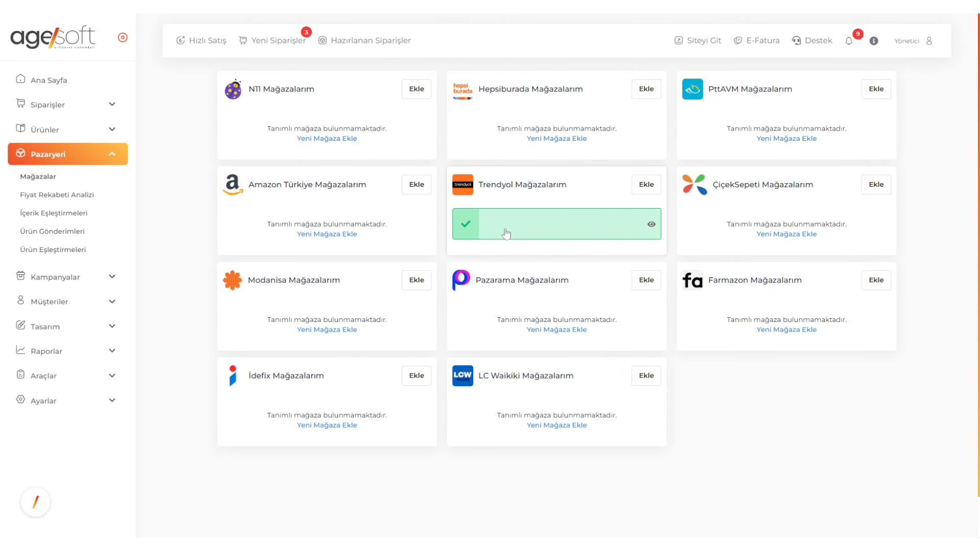Collapse the Pazaryeri menu chevron

click(112, 154)
